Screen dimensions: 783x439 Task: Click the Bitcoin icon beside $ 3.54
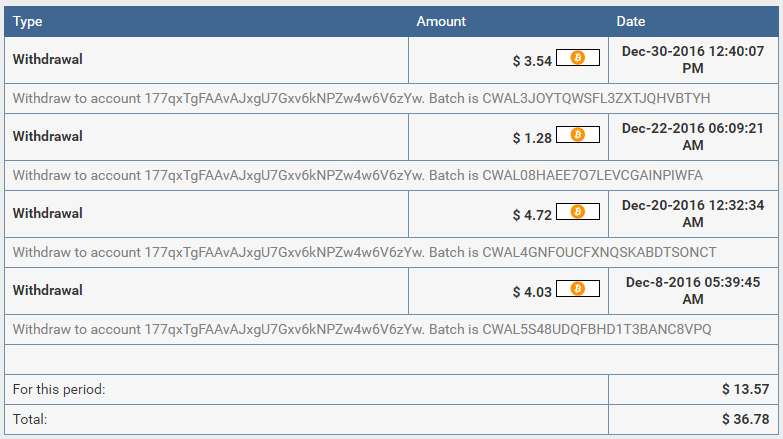(578, 57)
